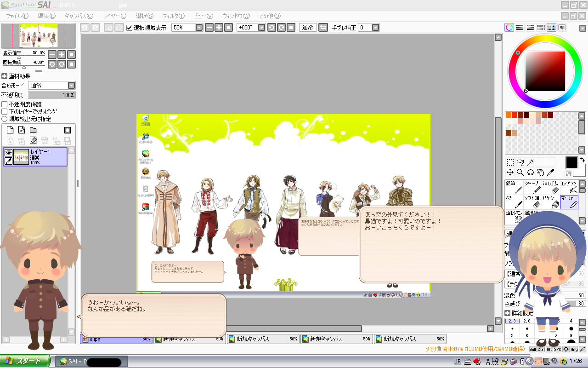
Task: Select the color wheel panel icon
Action: [509, 28]
